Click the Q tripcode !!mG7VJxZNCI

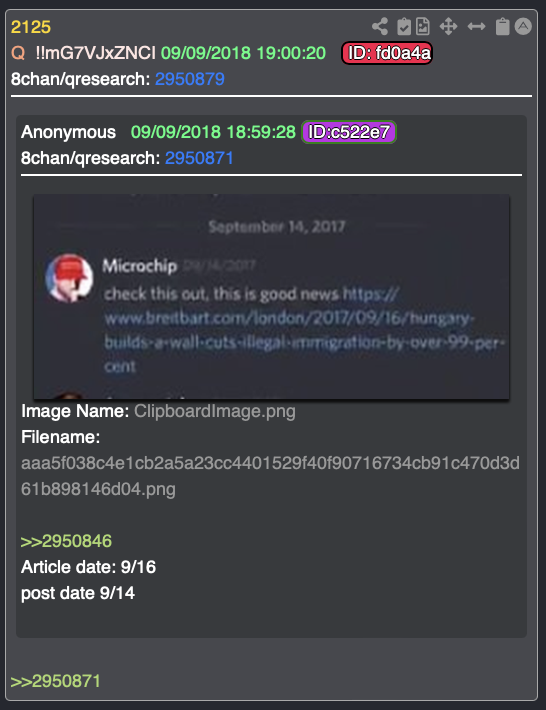(96, 53)
